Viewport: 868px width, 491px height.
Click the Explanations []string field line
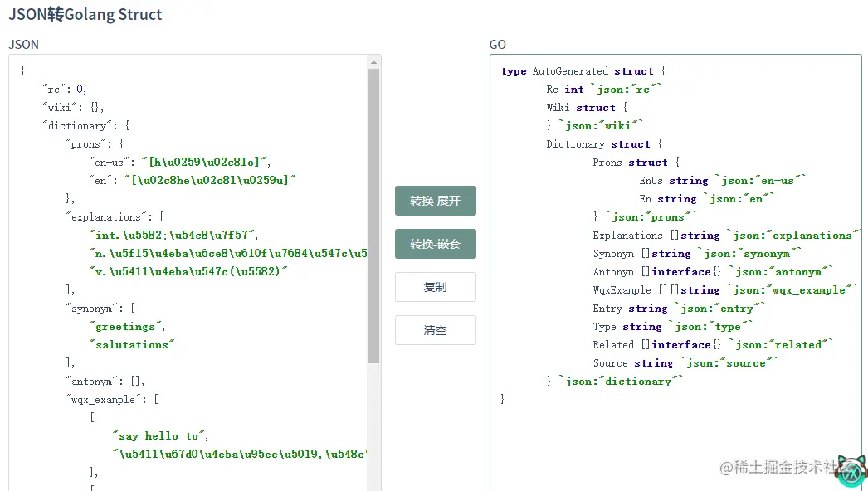(x=727, y=236)
